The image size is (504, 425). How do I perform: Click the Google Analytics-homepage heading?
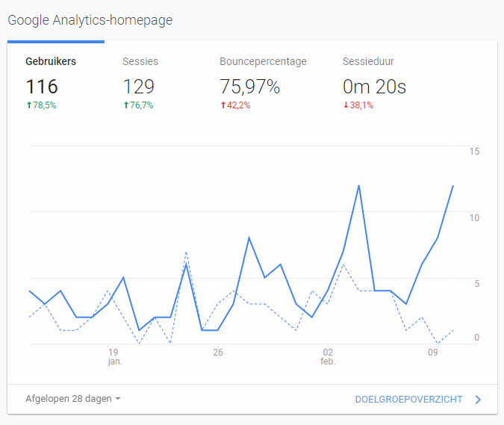(90, 20)
